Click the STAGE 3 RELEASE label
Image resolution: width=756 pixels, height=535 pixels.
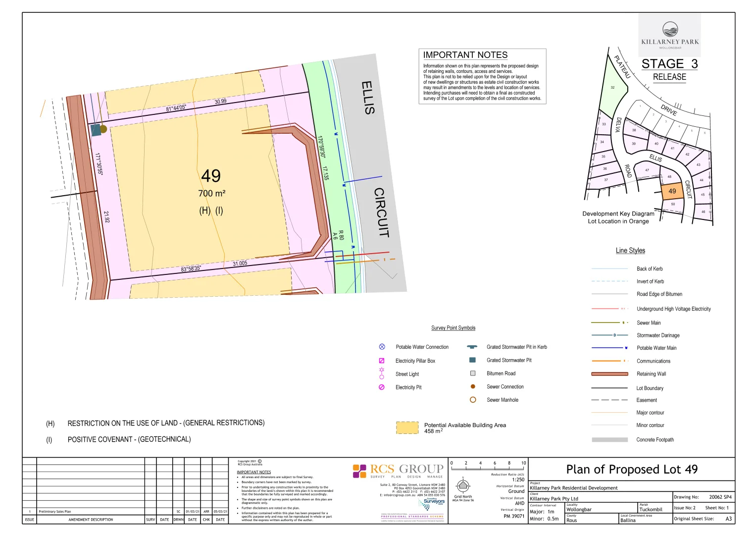[x=669, y=69]
